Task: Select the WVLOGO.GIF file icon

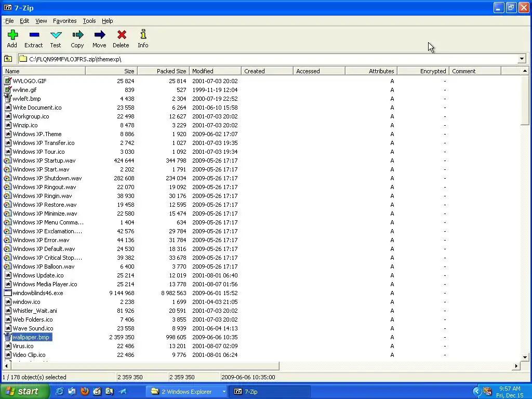Action: point(7,81)
